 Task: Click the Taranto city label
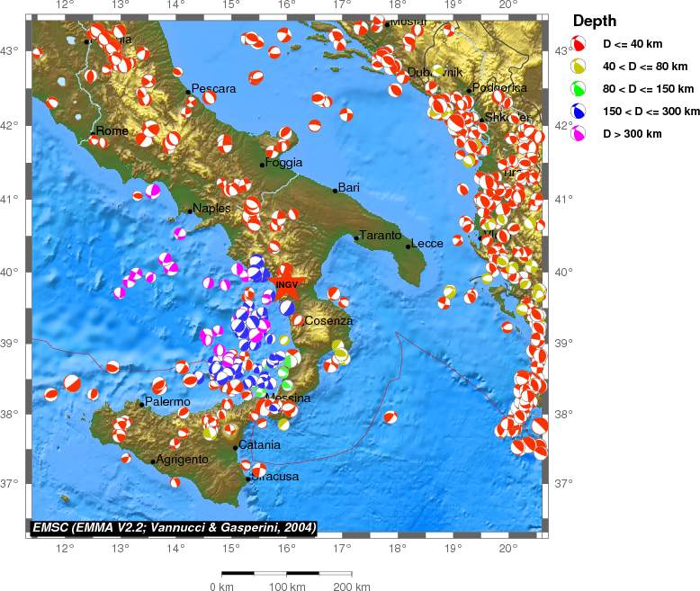(380, 236)
